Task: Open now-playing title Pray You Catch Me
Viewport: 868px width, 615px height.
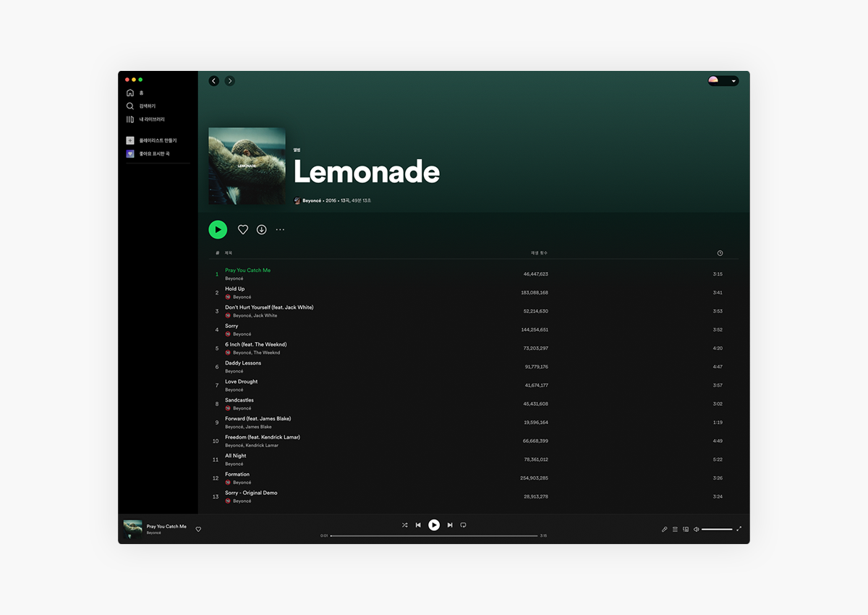Action: (166, 527)
